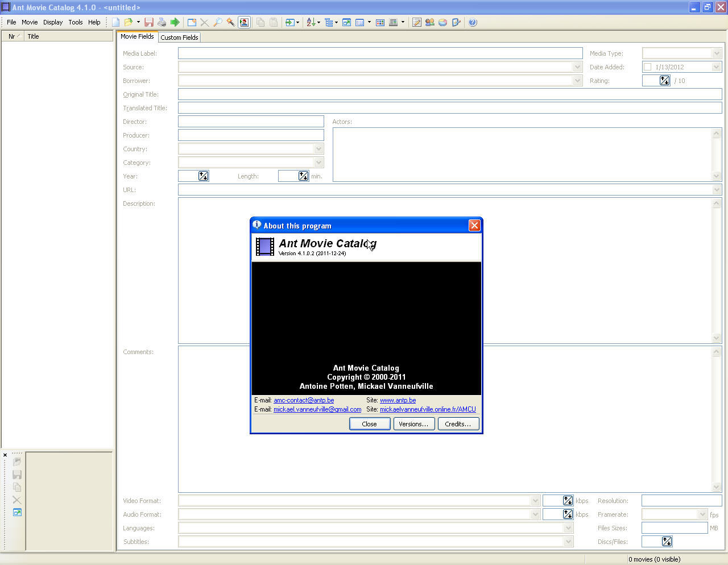Expand the Media Type dropdown
Viewport: 728px width, 565px height.
[x=716, y=53]
